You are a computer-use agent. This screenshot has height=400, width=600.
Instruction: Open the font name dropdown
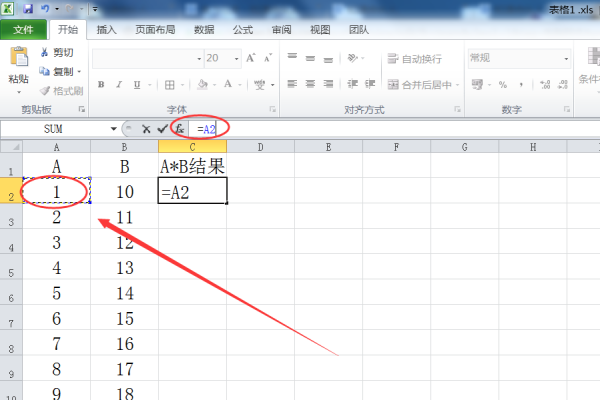(199, 59)
